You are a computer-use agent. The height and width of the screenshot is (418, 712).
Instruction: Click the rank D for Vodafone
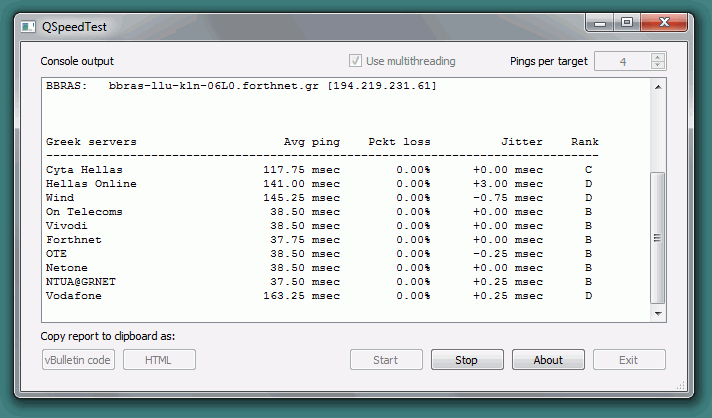click(588, 296)
